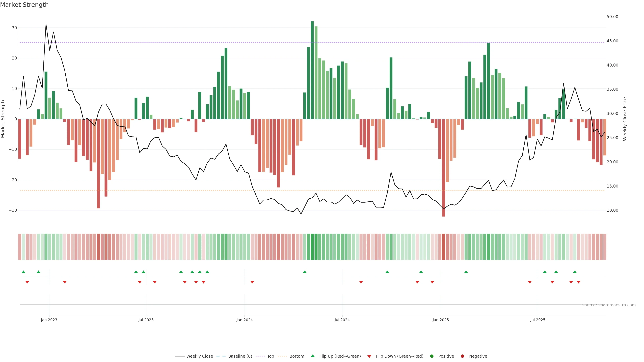Click the first green flip-up triangle marker
The width and height of the screenshot is (644, 362).
click(23, 272)
